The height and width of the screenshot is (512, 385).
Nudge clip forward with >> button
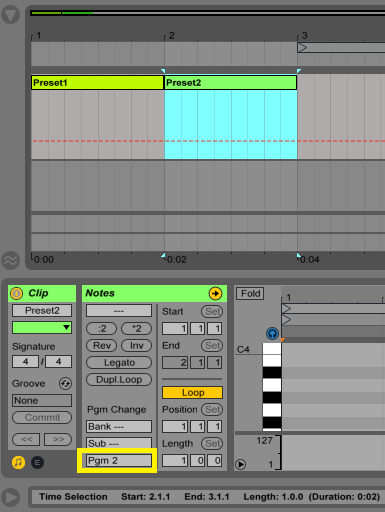(x=58, y=439)
